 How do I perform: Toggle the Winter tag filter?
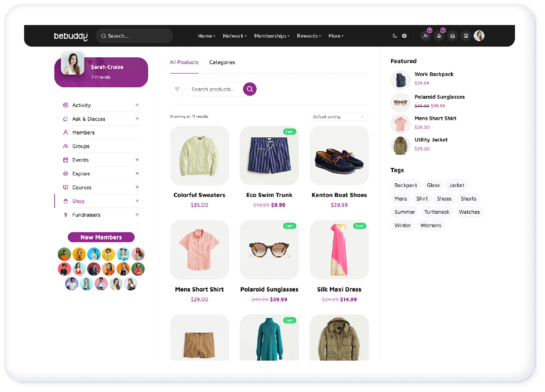(402, 225)
